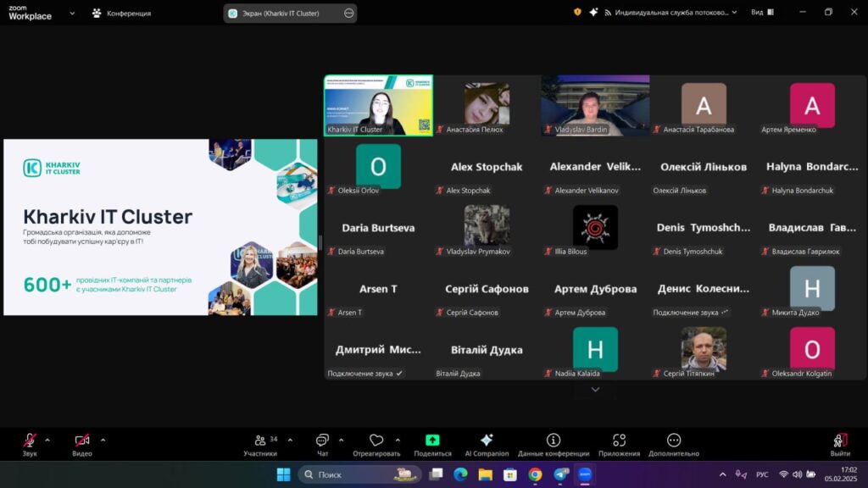
Task: Open the Вид view menu
Action: pyautogui.click(x=762, y=12)
